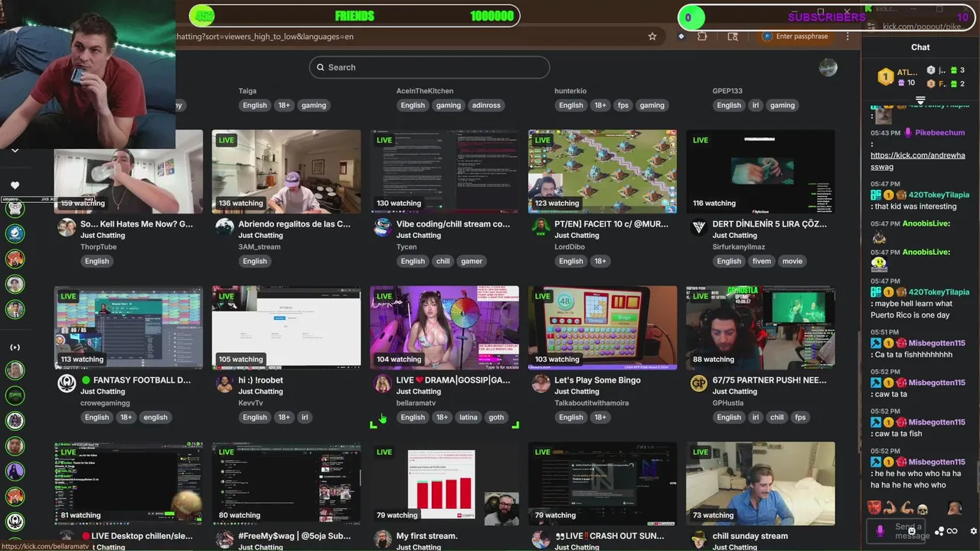
Task: Open the recommended channels live icon in sidebar
Action: pyautogui.click(x=15, y=347)
